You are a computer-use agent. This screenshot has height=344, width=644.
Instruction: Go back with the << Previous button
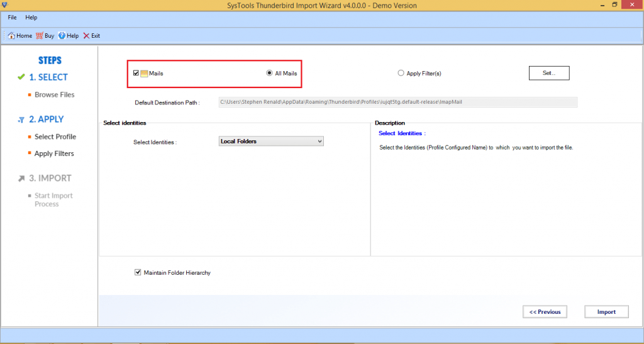click(545, 311)
